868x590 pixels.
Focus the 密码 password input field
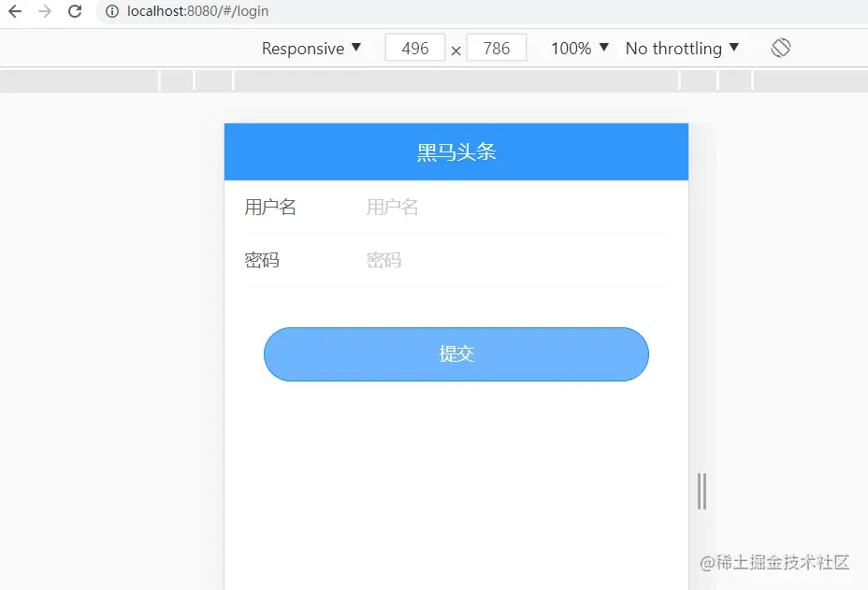(x=516, y=260)
